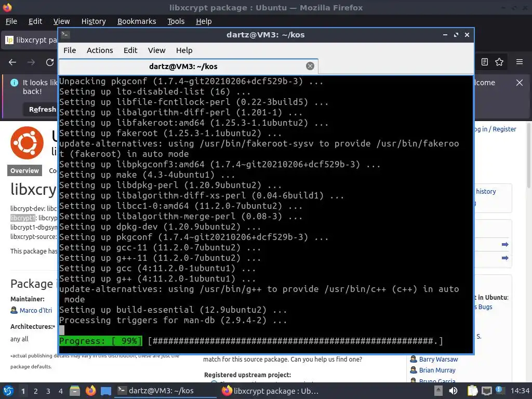Open the terminal View menu
The image size is (532, 399).
click(x=156, y=50)
